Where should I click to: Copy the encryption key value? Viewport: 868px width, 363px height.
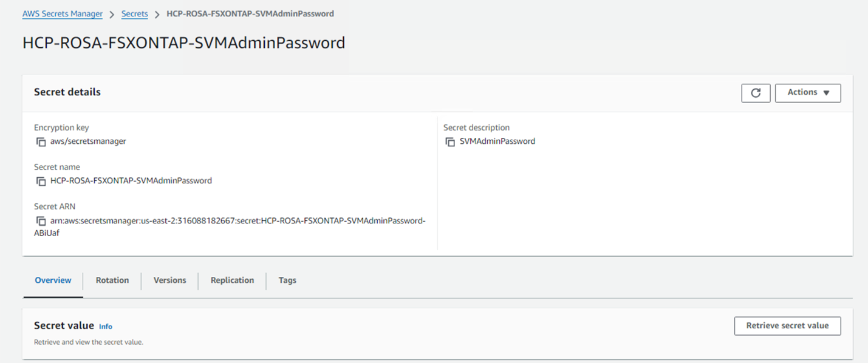point(41,141)
